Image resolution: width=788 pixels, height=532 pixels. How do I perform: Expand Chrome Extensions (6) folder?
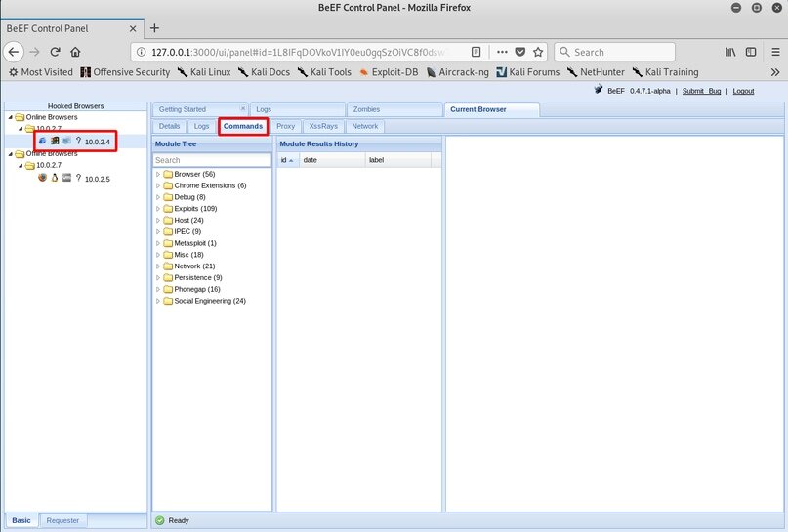[x=158, y=185]
